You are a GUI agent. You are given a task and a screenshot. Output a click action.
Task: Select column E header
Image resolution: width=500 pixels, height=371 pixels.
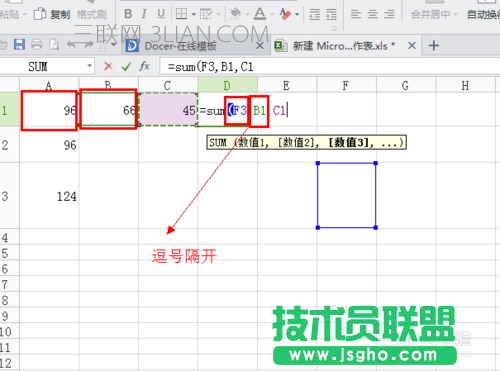[x=287, y=86]
